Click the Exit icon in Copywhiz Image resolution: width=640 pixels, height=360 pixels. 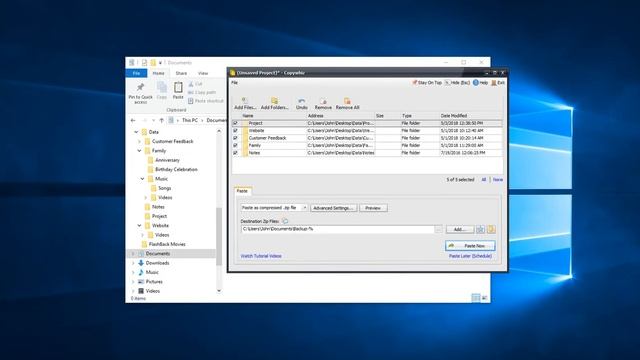point(494,82)
